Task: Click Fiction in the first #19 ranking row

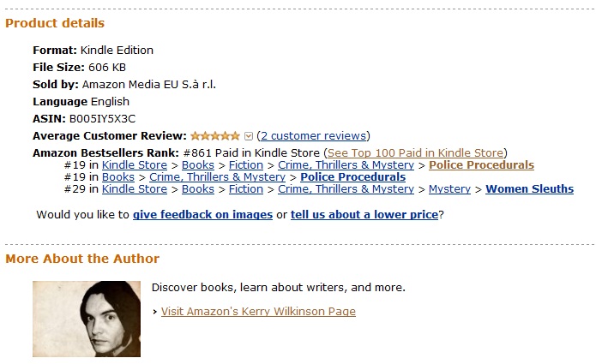Action: tap(246, 164)
